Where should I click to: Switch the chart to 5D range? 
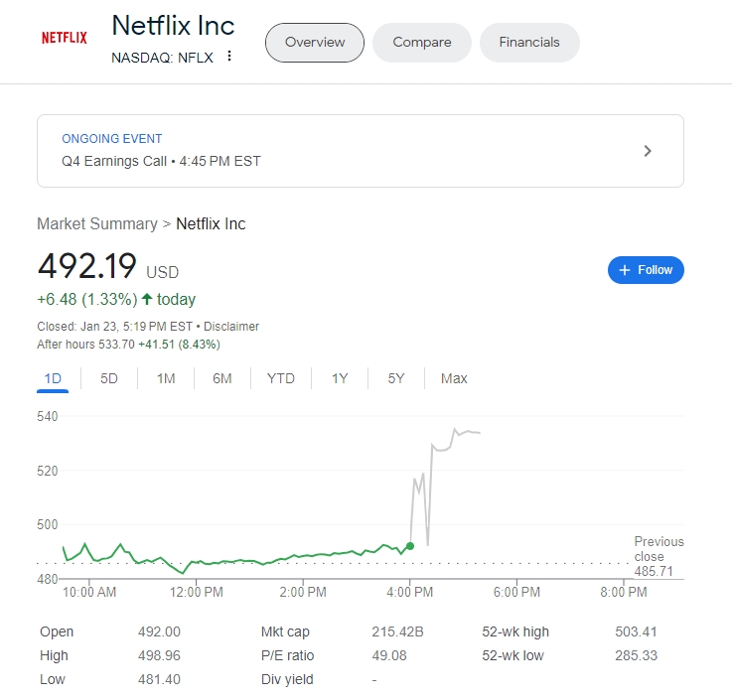coord(109,378)
